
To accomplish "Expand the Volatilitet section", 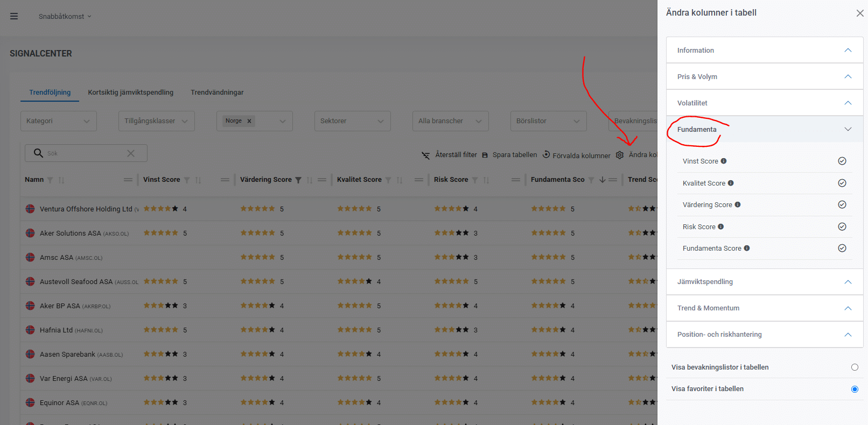I will click(764, 103).
